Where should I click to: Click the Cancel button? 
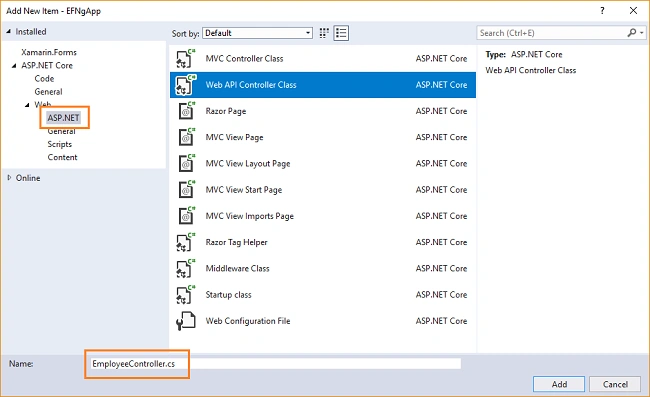(615, 384)
